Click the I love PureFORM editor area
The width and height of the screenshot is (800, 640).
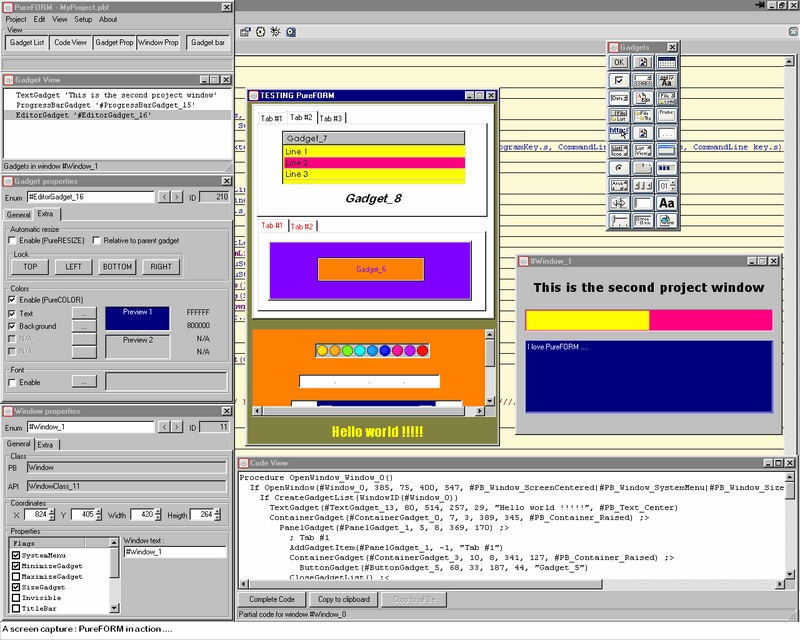(x=649, y=377)
